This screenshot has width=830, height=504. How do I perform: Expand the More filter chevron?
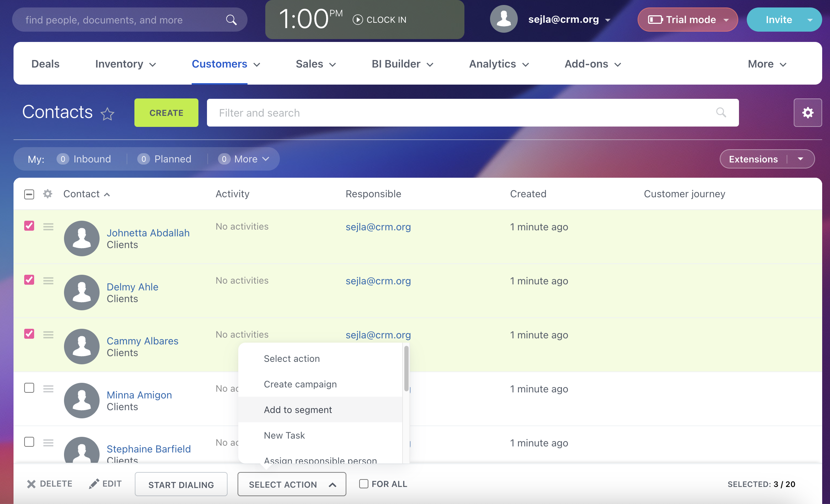point(266,159)
